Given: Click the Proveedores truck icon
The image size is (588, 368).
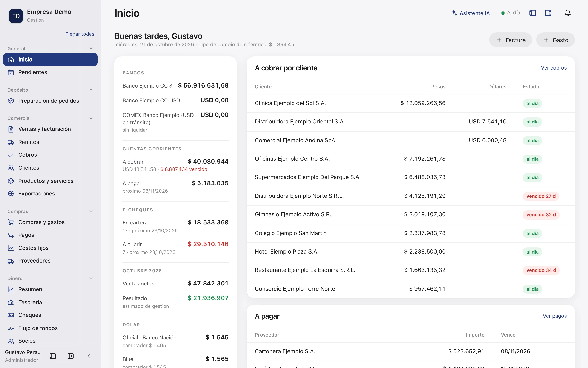Looking at the screenshot, I should (11, 261).
